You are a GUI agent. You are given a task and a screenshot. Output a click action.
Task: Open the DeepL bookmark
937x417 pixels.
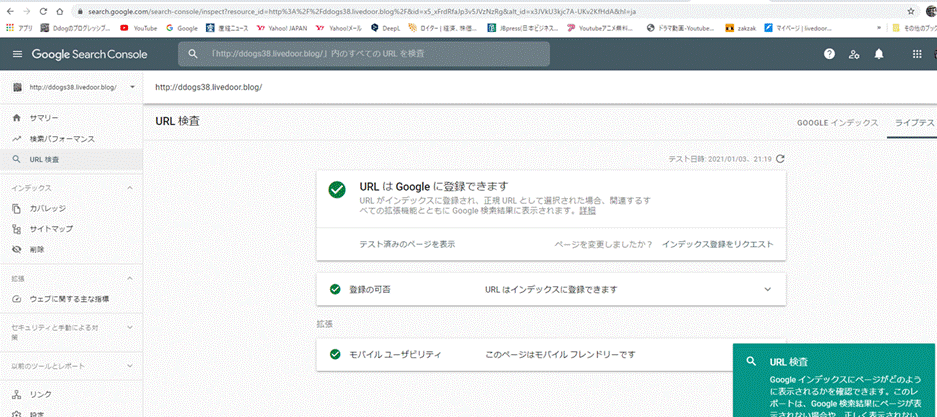(x=385, y=27)
